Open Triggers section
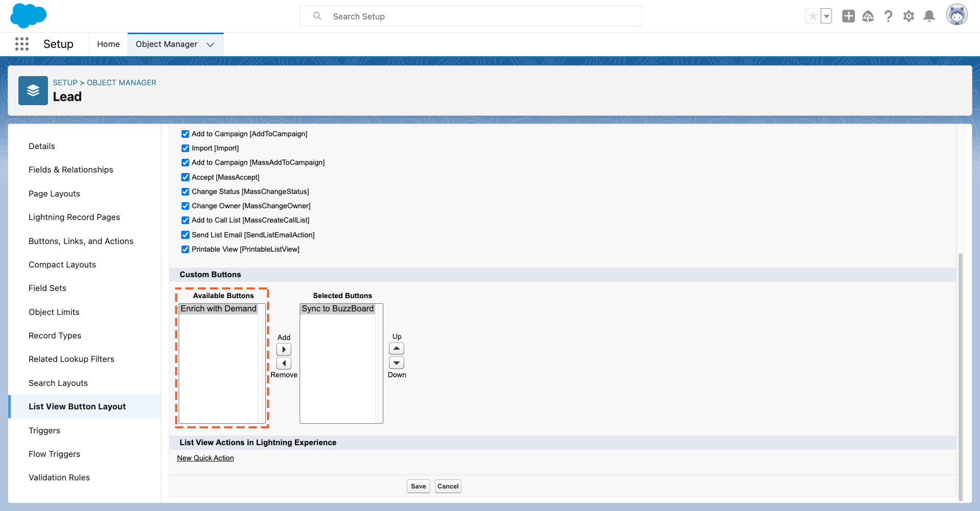 pos(44,431)
